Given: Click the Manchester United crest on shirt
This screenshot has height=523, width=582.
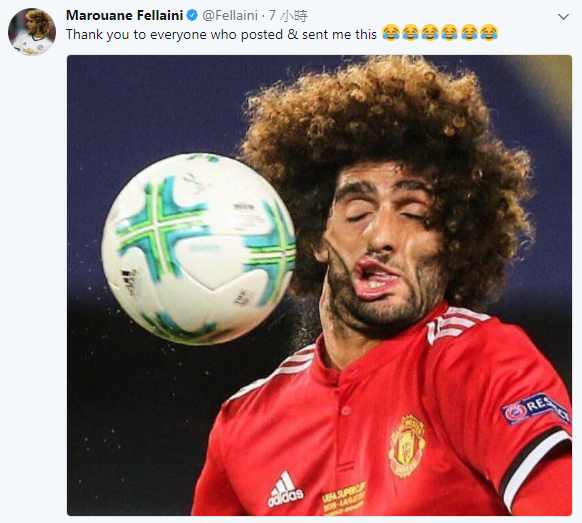Looking at the screenshot, I should tap(406, 445).
